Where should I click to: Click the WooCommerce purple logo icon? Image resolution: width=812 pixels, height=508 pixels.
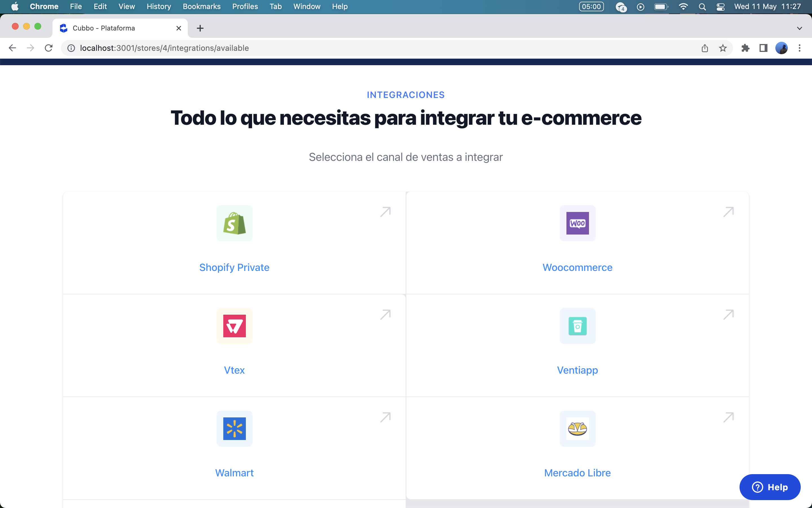coord(577,223)
